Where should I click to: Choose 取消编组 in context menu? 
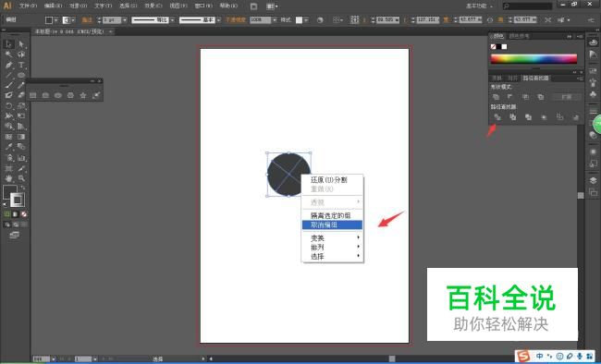(332, 224)
